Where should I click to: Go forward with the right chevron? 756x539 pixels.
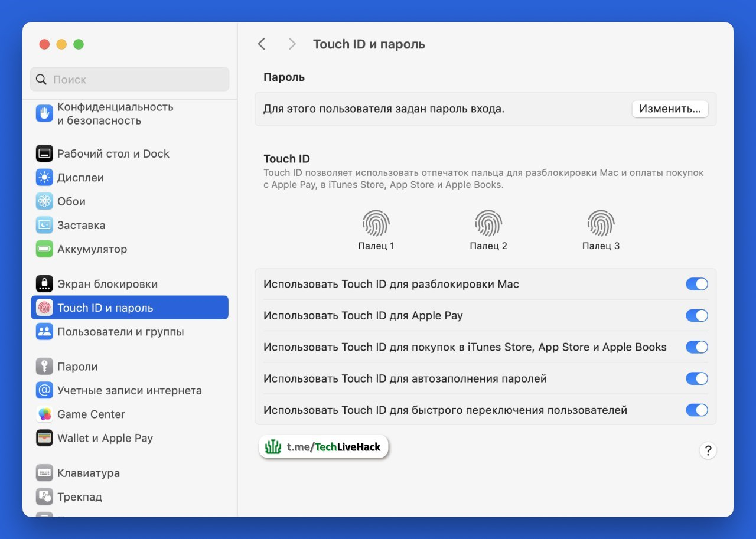[292, 44]
